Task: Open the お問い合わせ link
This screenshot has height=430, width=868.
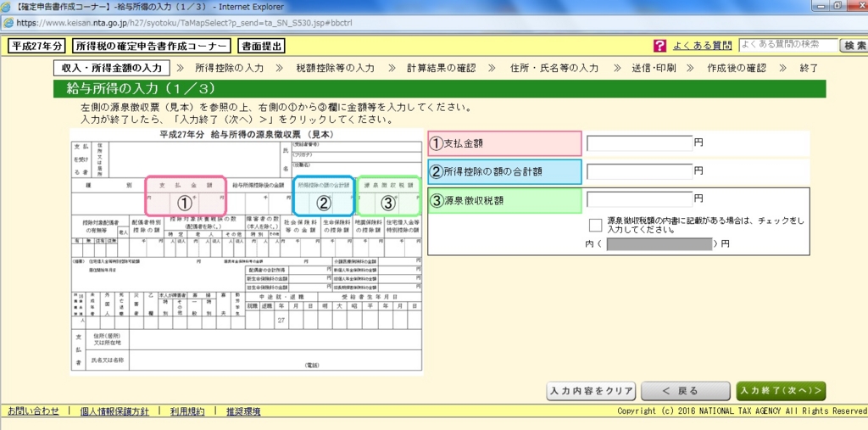Action: tap(33, 411)
